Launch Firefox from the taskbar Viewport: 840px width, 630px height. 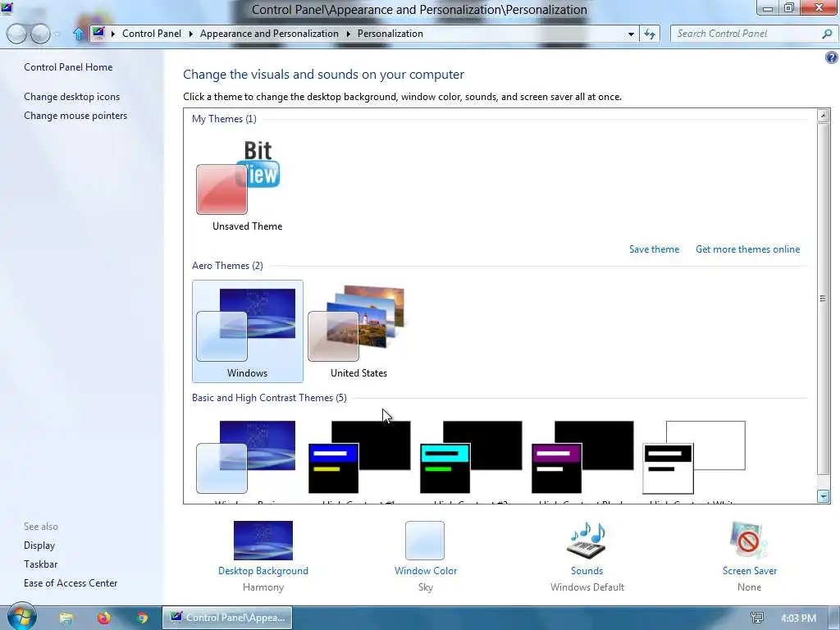coord(104,618)
